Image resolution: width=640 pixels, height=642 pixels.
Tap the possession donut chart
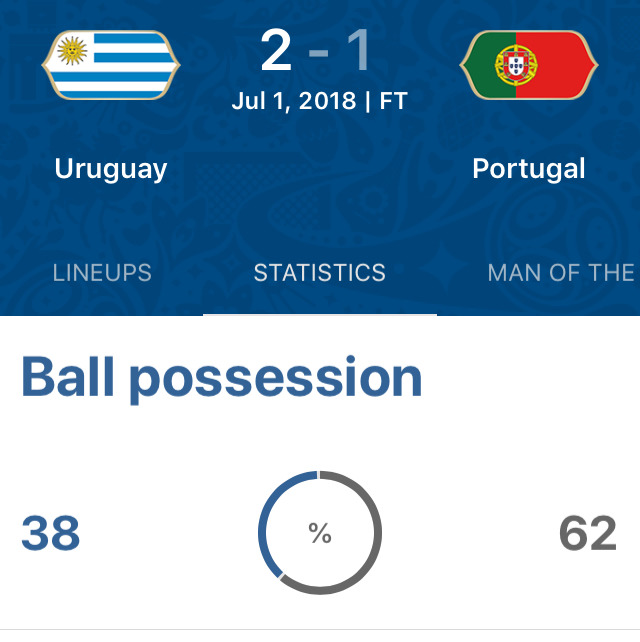tap(320, 532)
